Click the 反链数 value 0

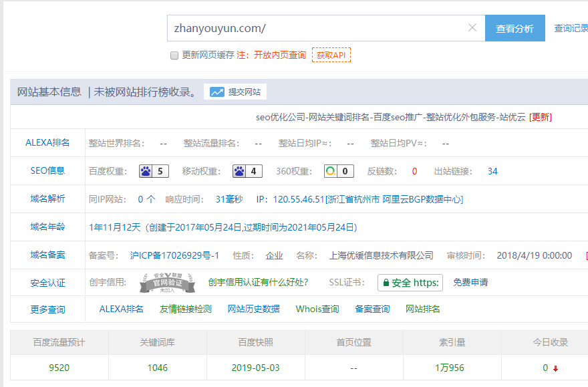coord(414,171)
